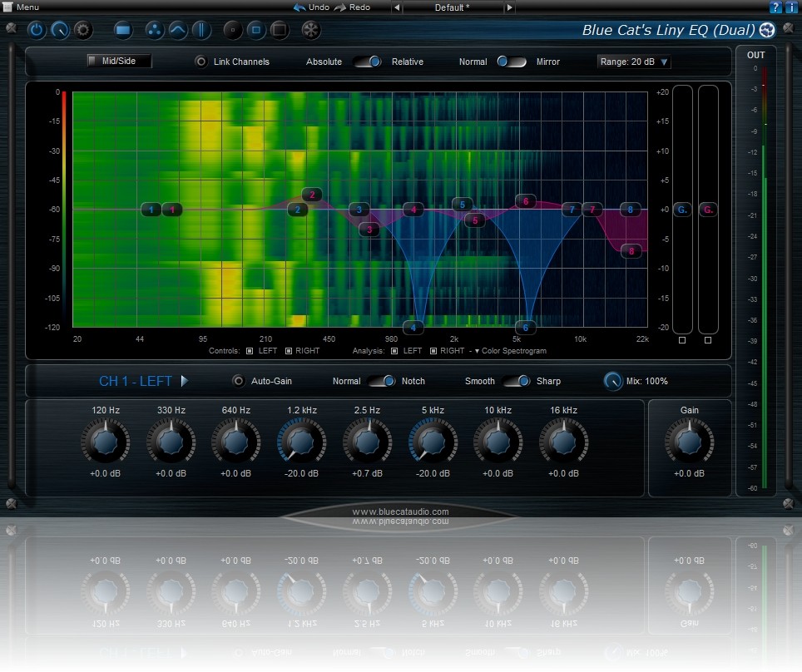
Task: Click the OUT meter label
Action: point(756,55)
